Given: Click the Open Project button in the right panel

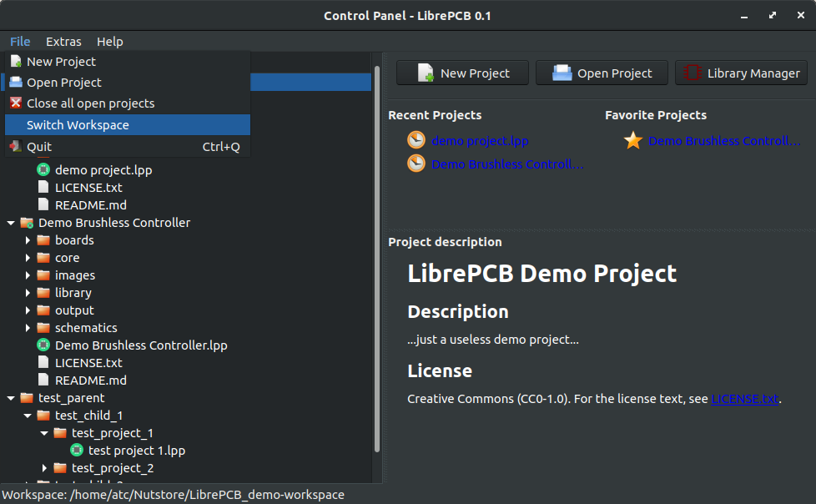Looking at the screenshot, I should [602, 73].
